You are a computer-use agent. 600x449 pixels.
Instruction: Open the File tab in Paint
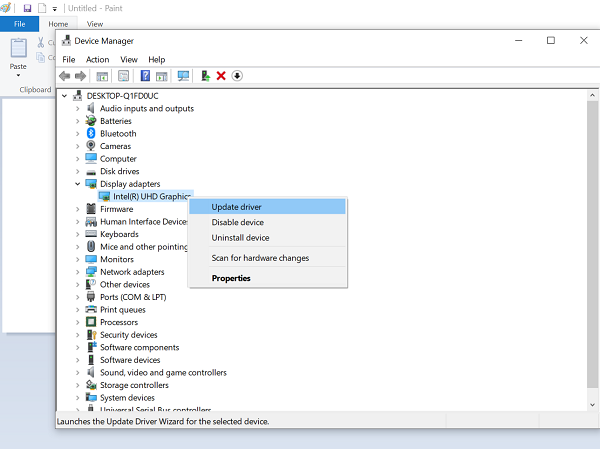tap(19, 23)
